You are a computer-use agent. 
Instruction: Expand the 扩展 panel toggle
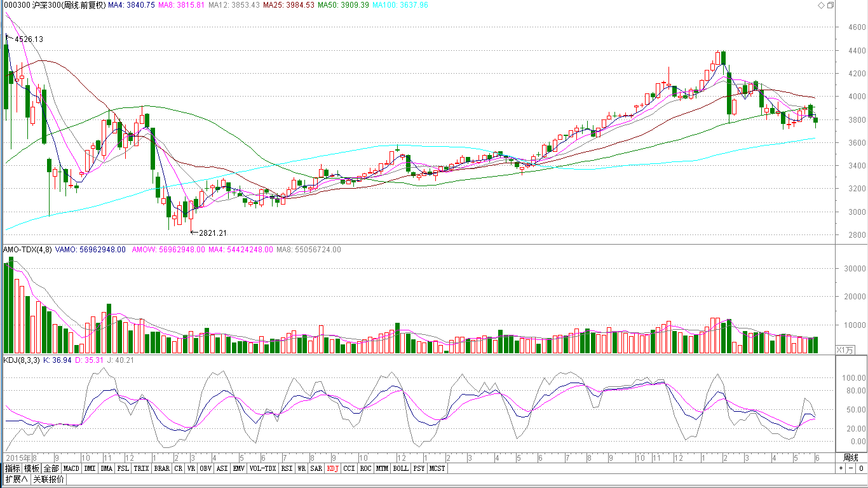point(16,479)
